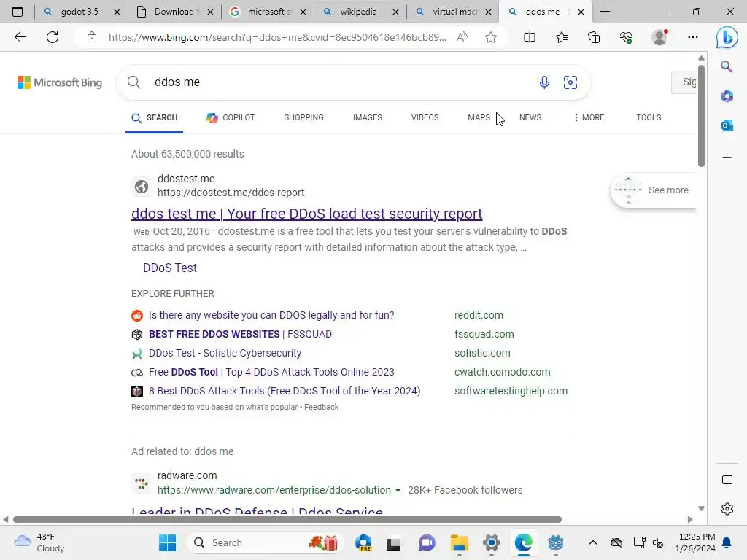Add sidebar app with plus icon

(727, 157)
